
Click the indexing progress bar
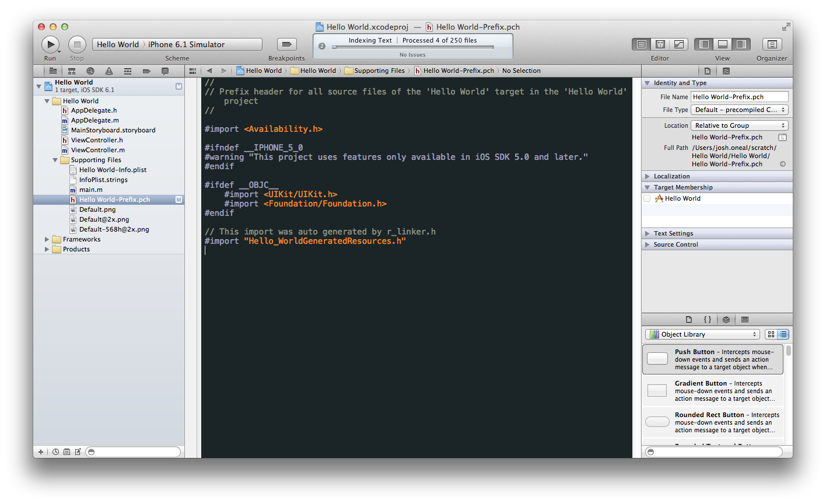coord(413,47)
